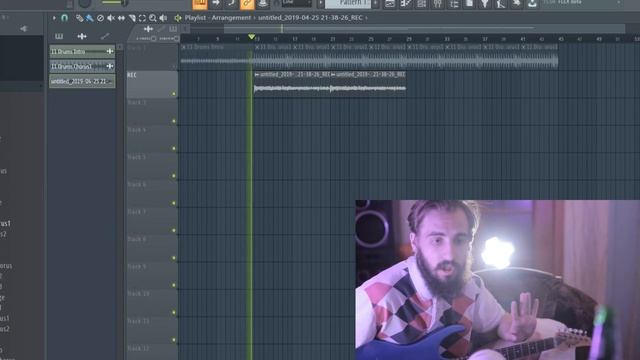Activate the Playback speaker tool in Playlist toolbar
The image size is (640, 360).
coord(163,18)
